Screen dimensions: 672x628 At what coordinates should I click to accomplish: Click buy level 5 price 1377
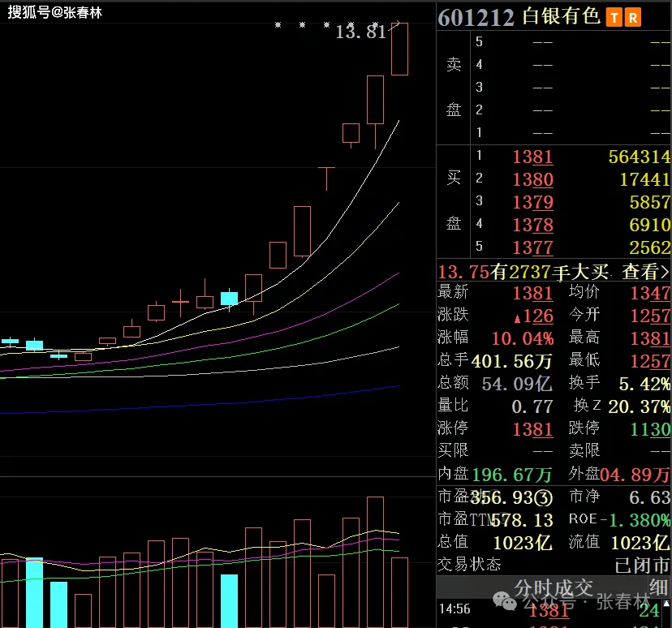532,247
